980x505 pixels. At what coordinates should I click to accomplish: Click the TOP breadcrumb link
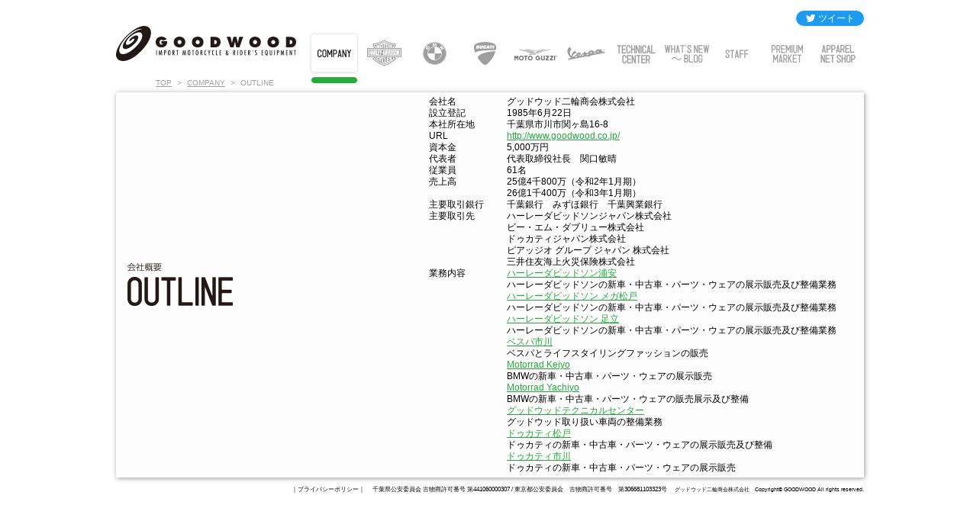pos(163,82)
